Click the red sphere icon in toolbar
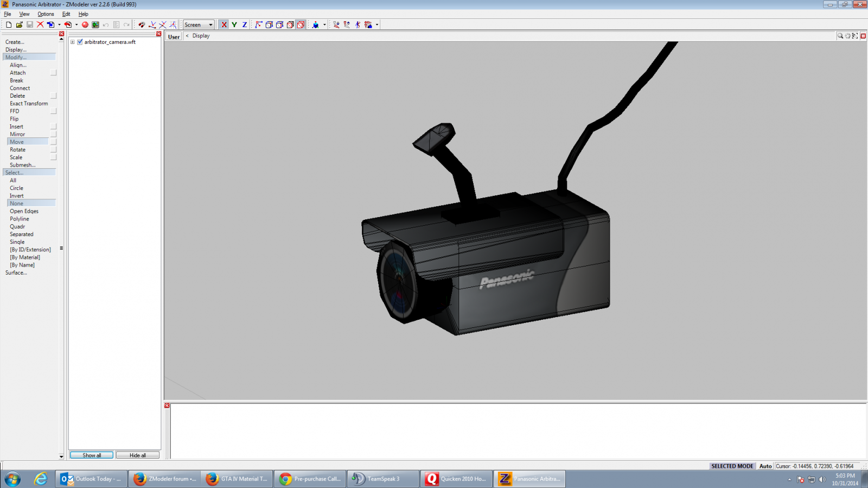The image size is (868, 488). pos(85,24)
